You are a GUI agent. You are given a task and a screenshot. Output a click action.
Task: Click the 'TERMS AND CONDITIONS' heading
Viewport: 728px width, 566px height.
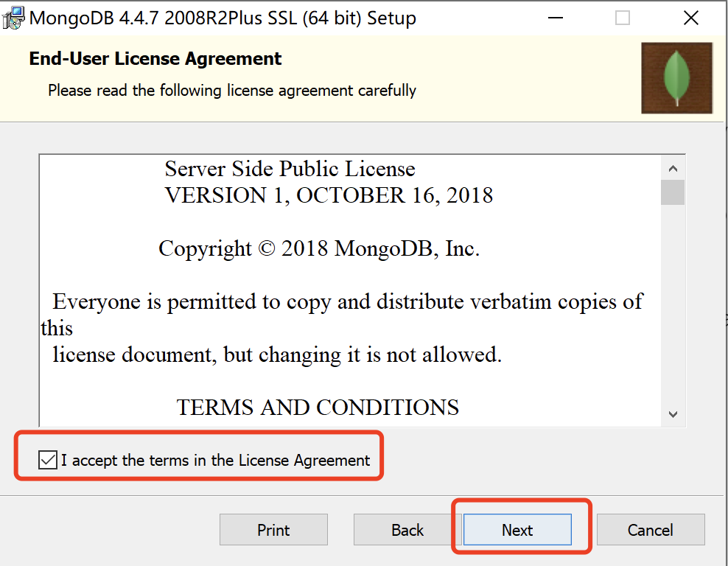318,408
